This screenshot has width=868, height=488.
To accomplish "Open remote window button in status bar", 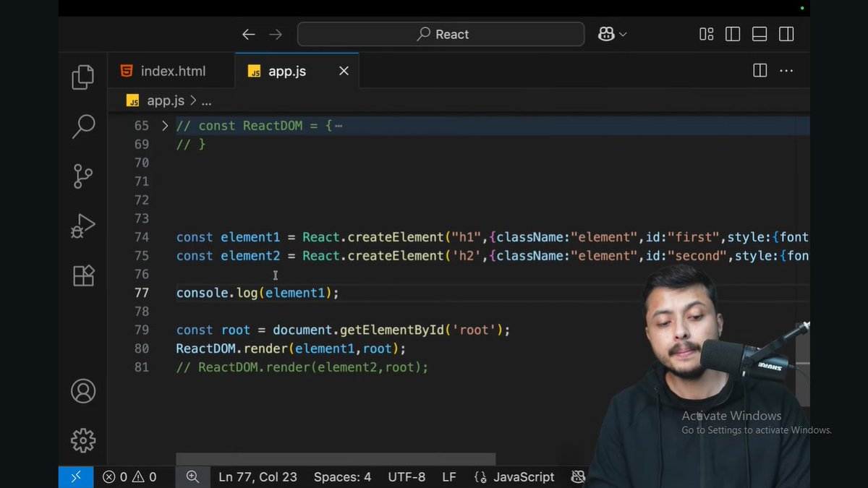I will pyautogui.click(x=76, y=477).
